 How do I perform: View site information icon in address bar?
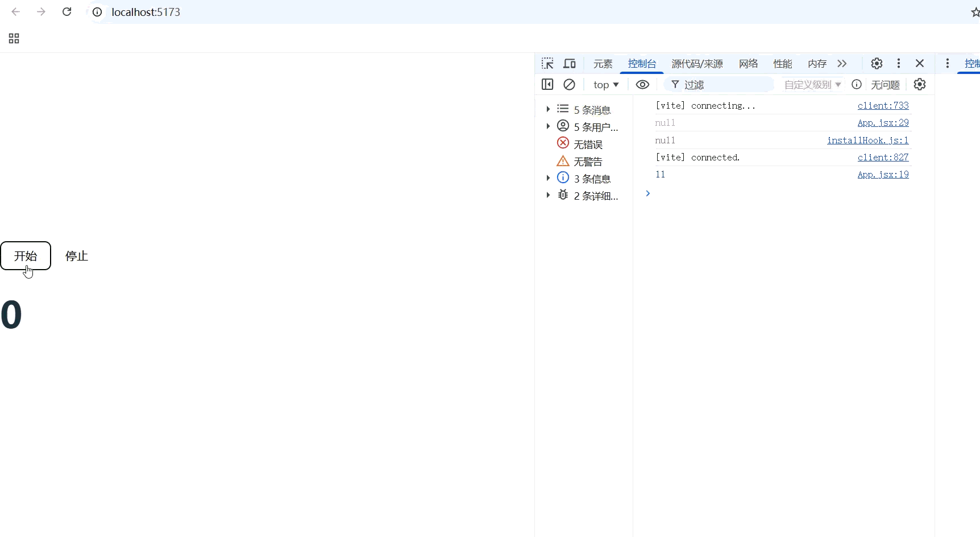97,12
